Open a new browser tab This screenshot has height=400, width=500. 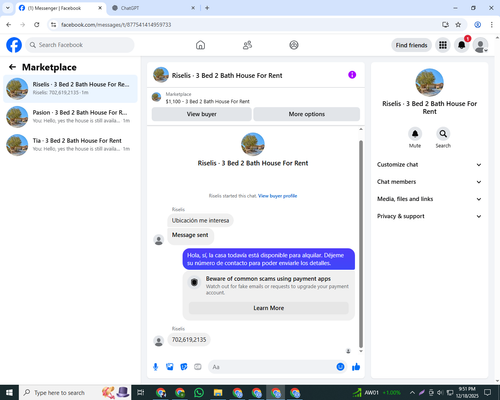point(207,8)
